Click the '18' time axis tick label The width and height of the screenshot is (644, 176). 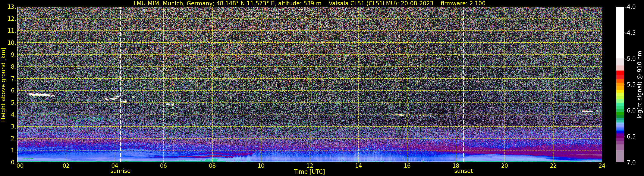click(x=456, y=166)
